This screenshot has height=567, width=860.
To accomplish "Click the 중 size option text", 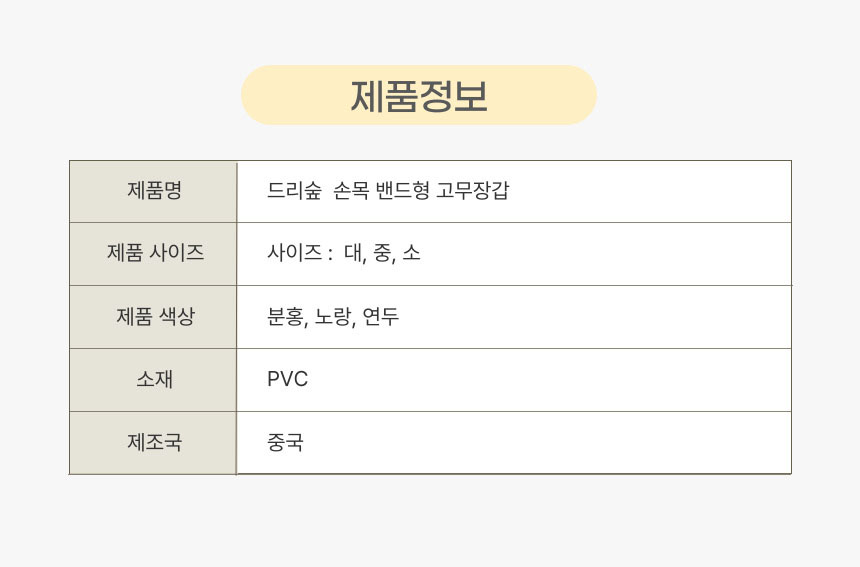I will pos(382,253).
